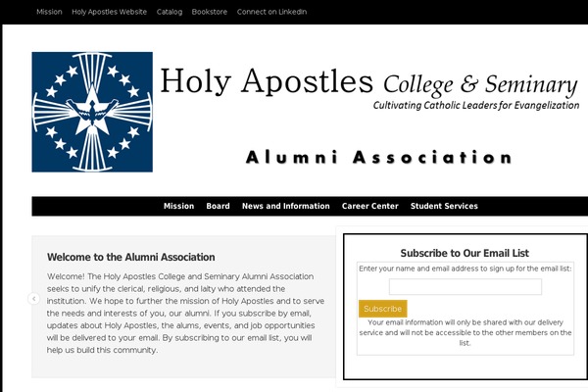Click Subscribe to Our Email List heading
The width and height of the screenshot is (588, 392).
click(x=465, y=253)
